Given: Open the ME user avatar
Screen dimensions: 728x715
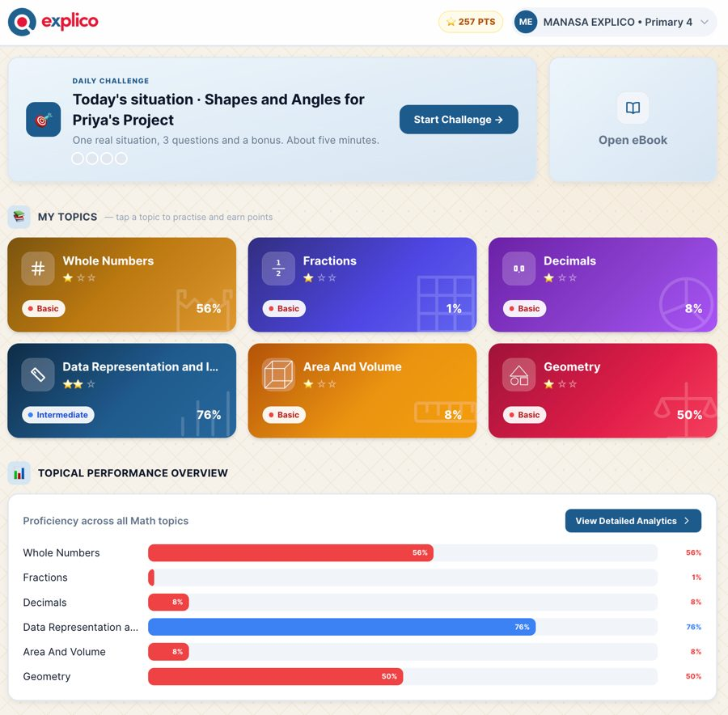Looking at the screenshot, I should 526,22.
